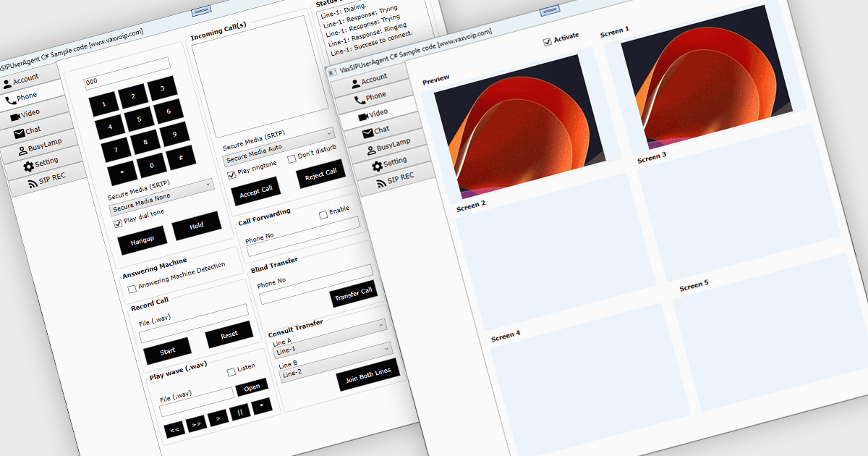Click Phone handset icon in left window
The image size is (868, 456).
[10, 101]
